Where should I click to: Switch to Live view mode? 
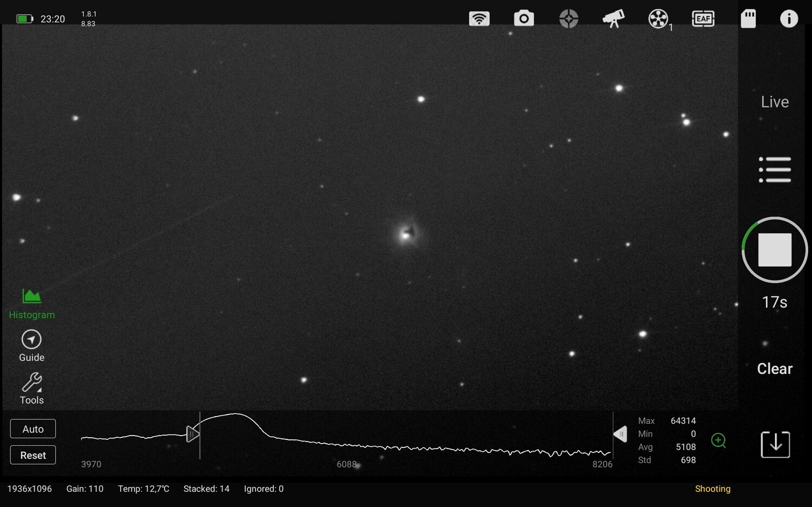(x=775, y=101)
